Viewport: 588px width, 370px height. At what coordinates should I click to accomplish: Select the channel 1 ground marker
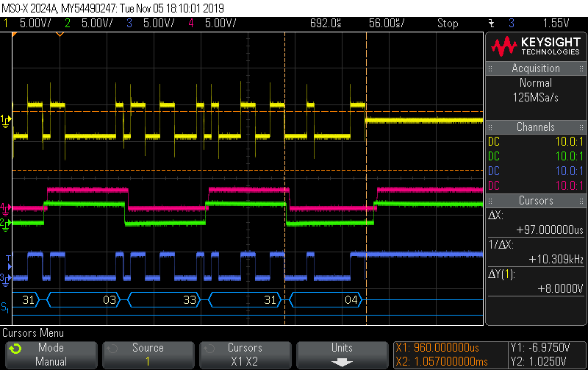point(6,121)
